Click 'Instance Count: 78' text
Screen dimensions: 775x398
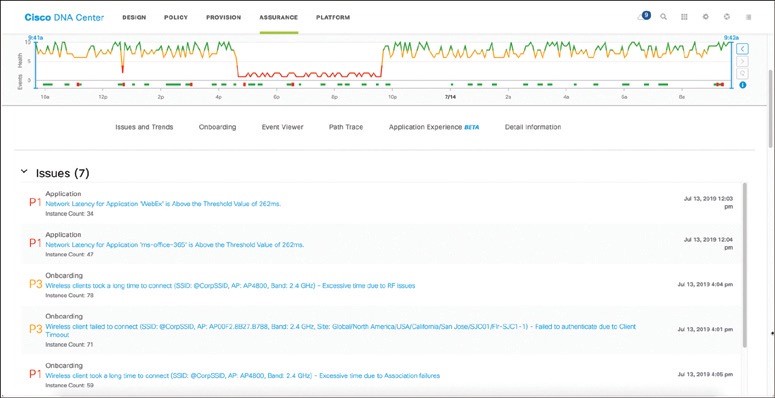(70, 296)
